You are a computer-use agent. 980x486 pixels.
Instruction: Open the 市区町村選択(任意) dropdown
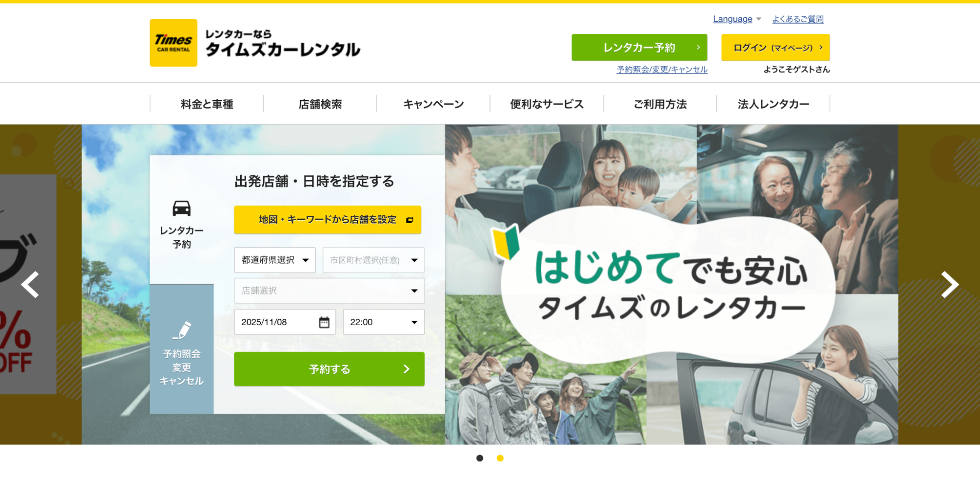pos(373,260)
